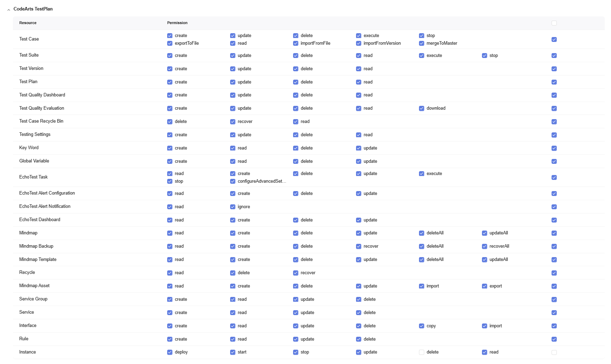This screenshot has height=364, width=611.
Task: Uncheck Interface copy permission
Action: [x=421, y=326]
